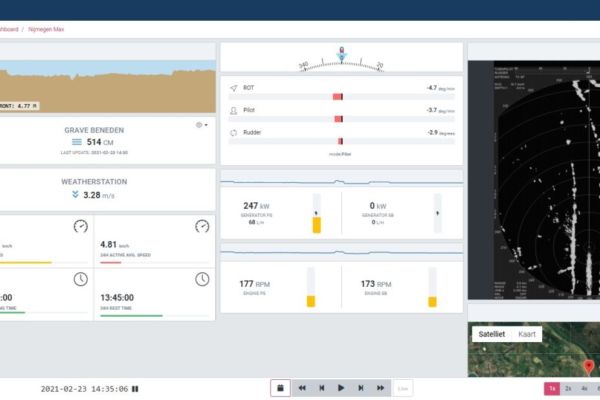Screen dimensions: 600x400
Task: Click the Engine SB RPM gauge bar
Action: point(432,287)
